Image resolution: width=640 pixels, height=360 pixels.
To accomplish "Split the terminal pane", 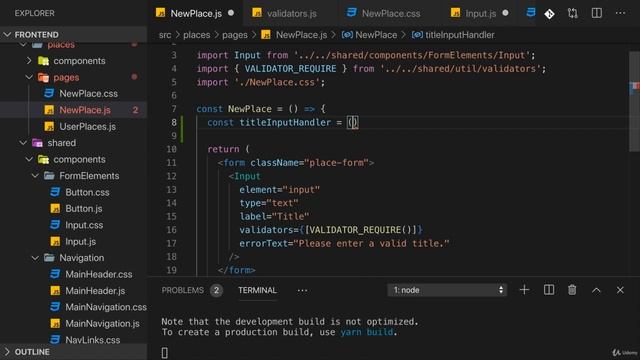I will coord(549,290).
